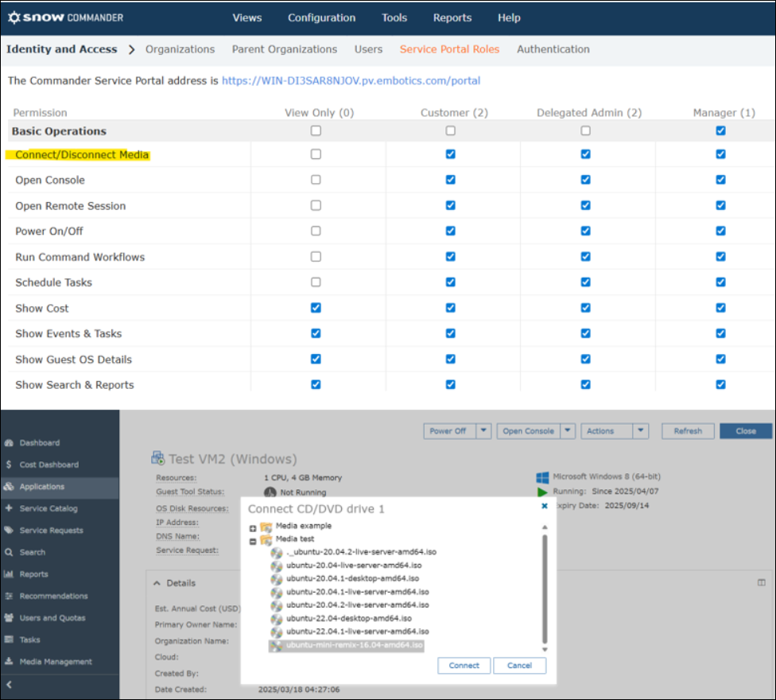
Task: Open the Actions dropdown arrow
Action: (640, 430)
